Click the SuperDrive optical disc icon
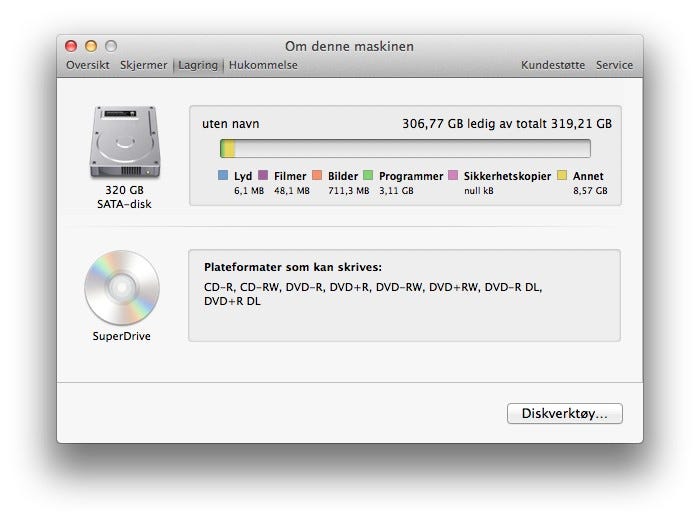The width and height of the screenshot is (700, 522). [x=122, y=288]
